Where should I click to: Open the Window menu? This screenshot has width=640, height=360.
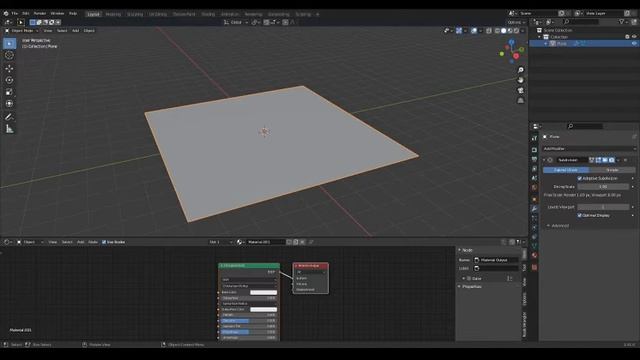pyautogui.click(x=57, y=13)
